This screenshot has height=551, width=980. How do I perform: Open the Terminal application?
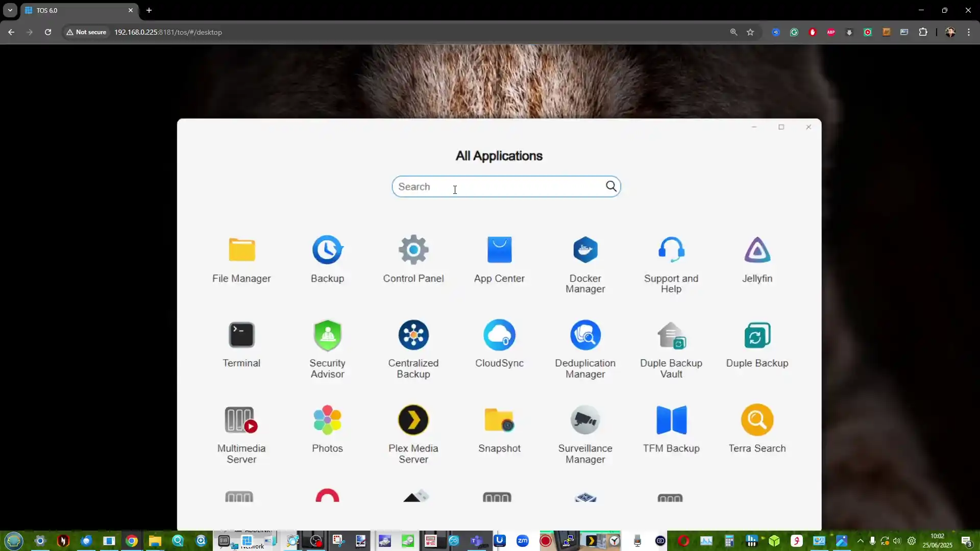point(241,335)
